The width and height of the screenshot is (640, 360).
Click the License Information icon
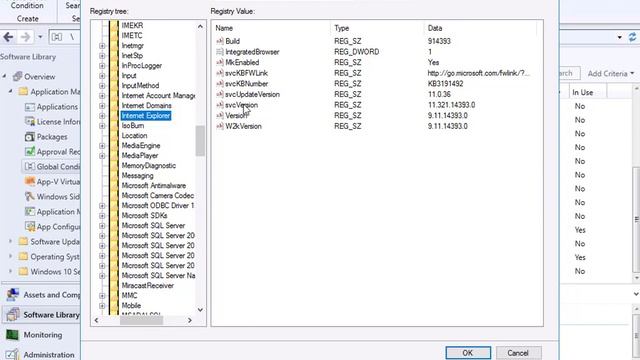29,122
